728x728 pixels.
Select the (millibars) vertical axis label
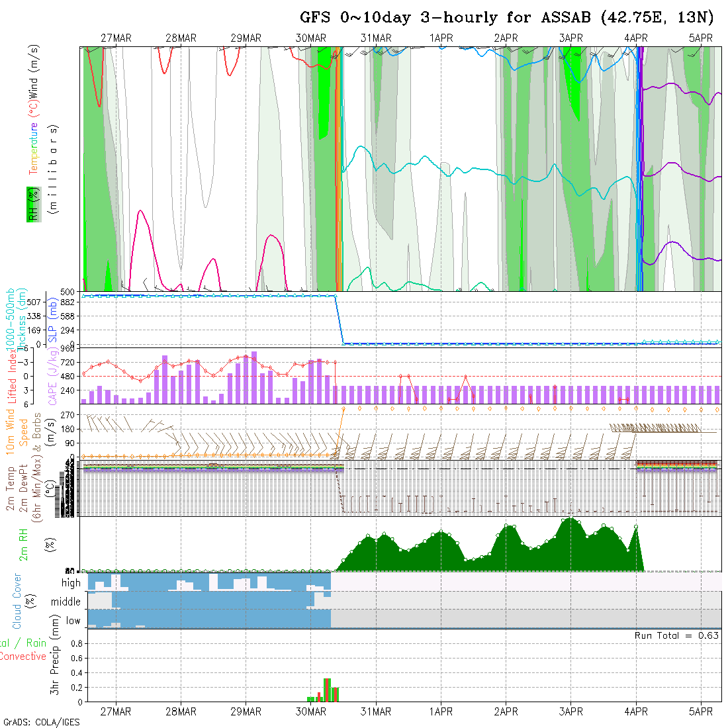coord(54,169)
